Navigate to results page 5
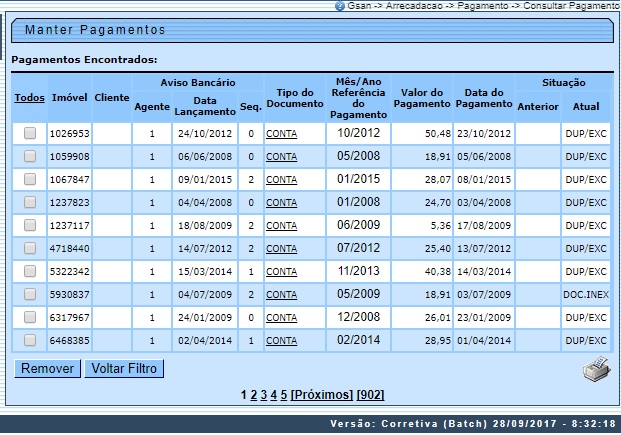This screenshot has height=436, width=621. click(x=284, y=395)
